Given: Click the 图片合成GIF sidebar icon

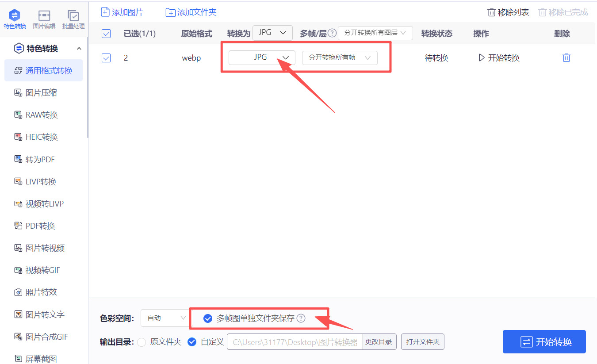Looking at the screenshot, I should [18, 337].
